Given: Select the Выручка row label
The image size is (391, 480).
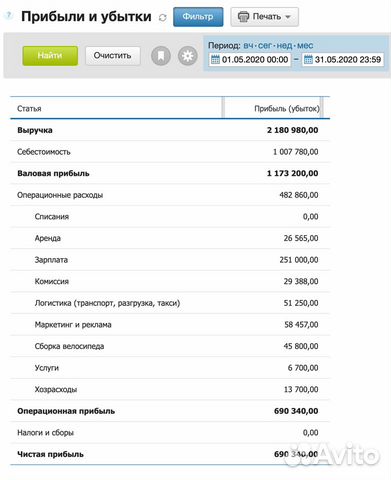Looking at the screenshot, I should pyautogui.click(x=35, y=130).
